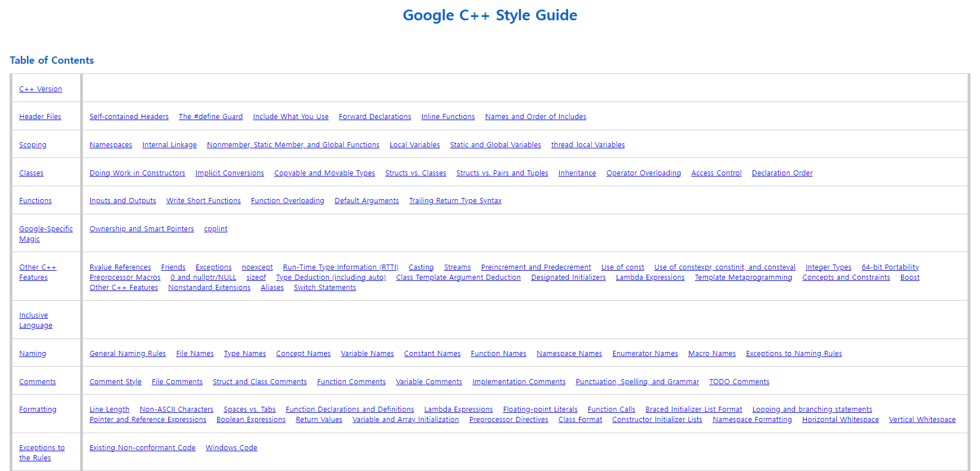Open Switch Statements link
980x471 pixels.
coord(325,288)
